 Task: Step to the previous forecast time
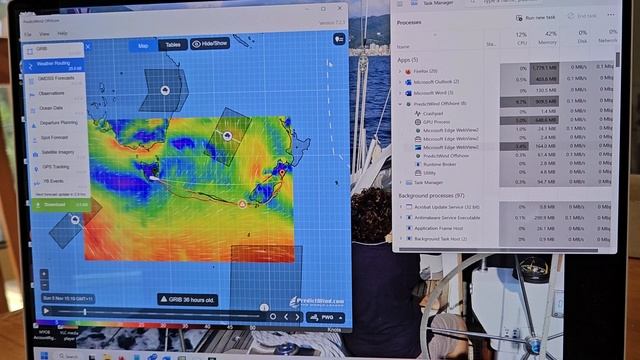click(286, 317)
